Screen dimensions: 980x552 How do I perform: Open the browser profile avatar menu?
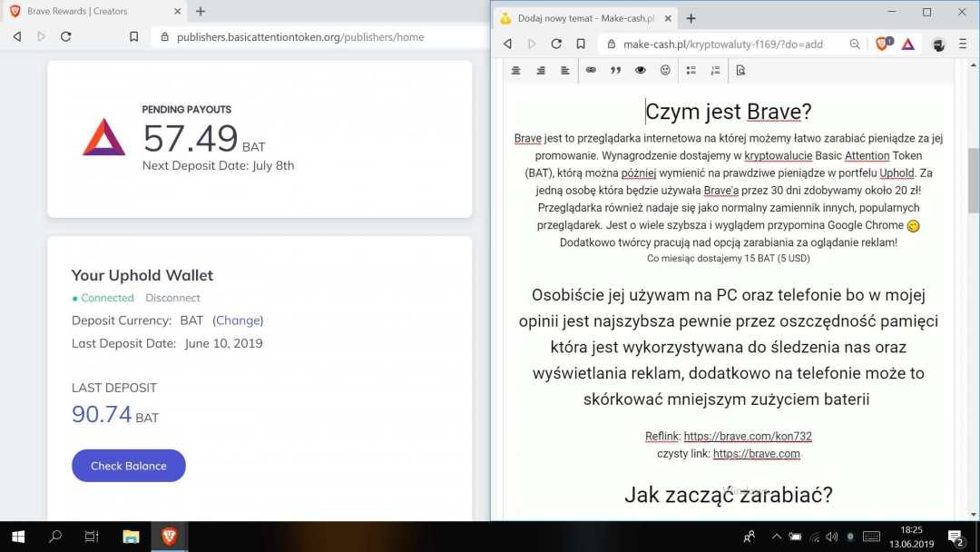tap(939, 44)
